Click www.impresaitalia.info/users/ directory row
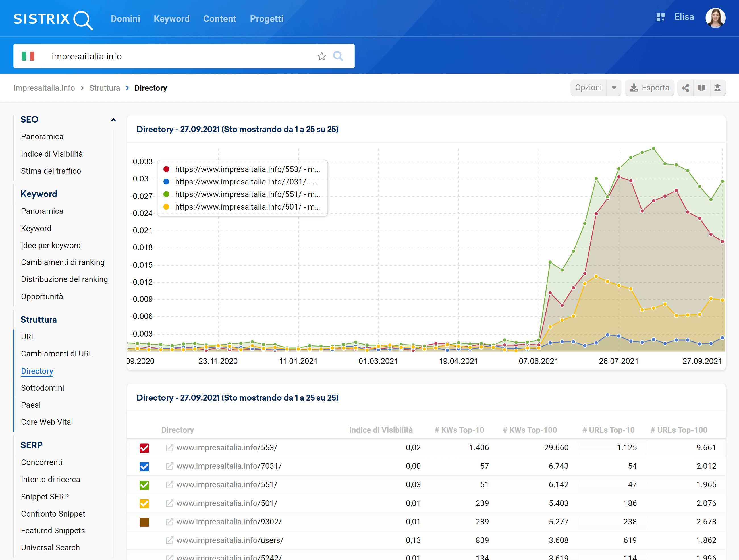Viewport: 739px width, 560px height. point(426,540)
